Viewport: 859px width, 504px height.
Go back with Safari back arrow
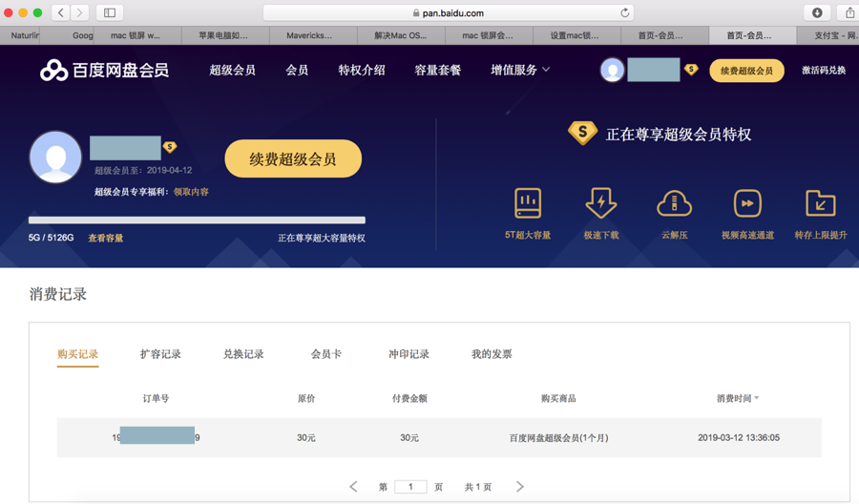pos(61,12)
